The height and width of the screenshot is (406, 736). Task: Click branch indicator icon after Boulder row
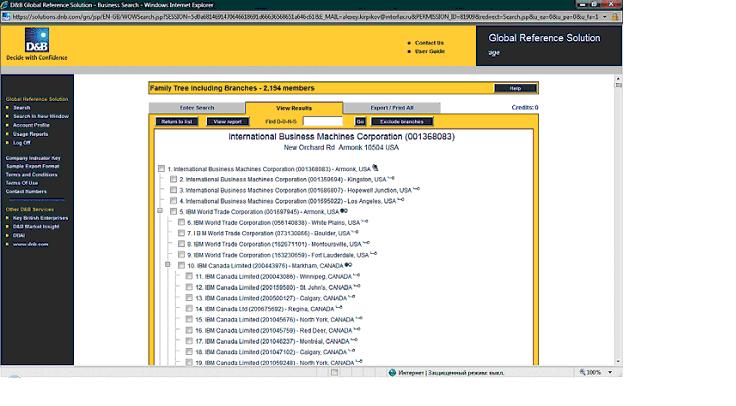pyautogui.click(x=355, y=232)
